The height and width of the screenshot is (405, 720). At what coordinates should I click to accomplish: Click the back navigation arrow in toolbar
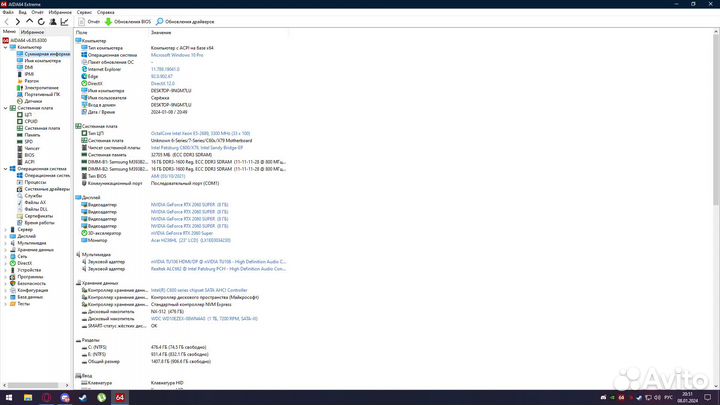[x=5, y=20]
